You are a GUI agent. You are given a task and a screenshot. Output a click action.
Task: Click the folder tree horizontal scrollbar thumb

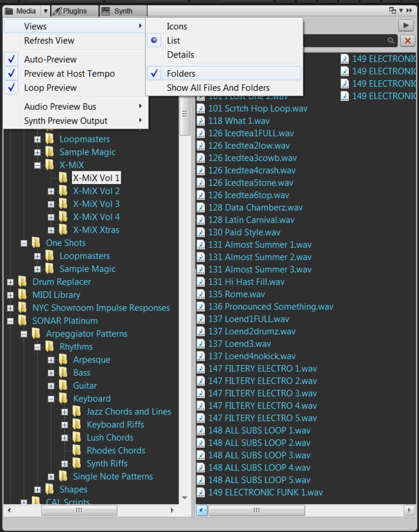pyautogui.click(x=79, y=510)
